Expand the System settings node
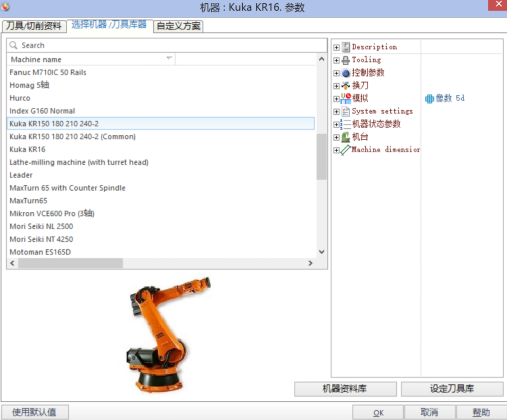508x420 pixels. [x=336, y=112]
